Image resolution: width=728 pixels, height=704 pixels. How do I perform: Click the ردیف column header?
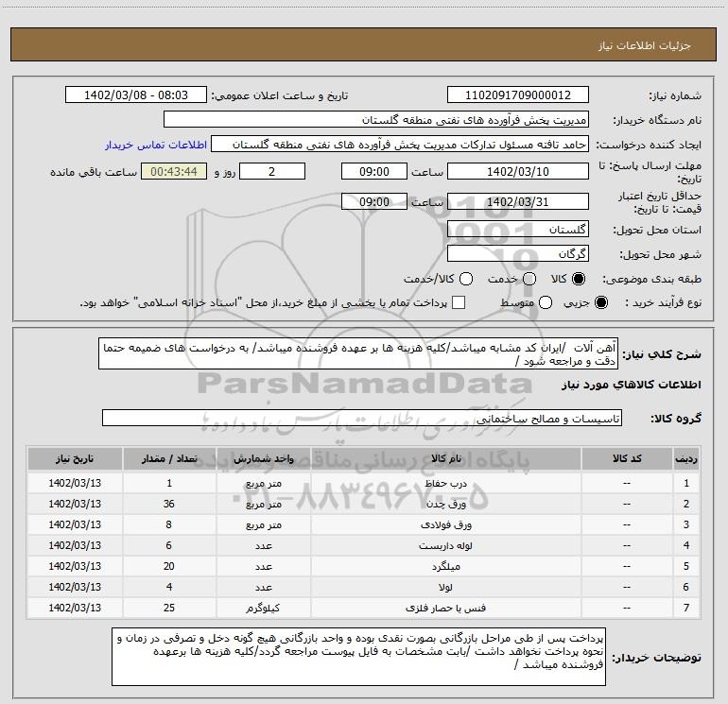[x=686, y=458]
